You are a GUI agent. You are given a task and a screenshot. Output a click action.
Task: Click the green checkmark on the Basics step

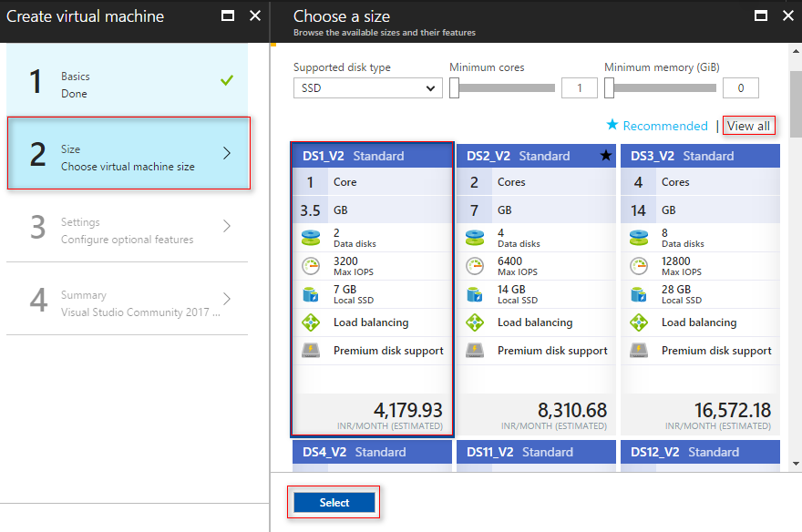point(226,80)
